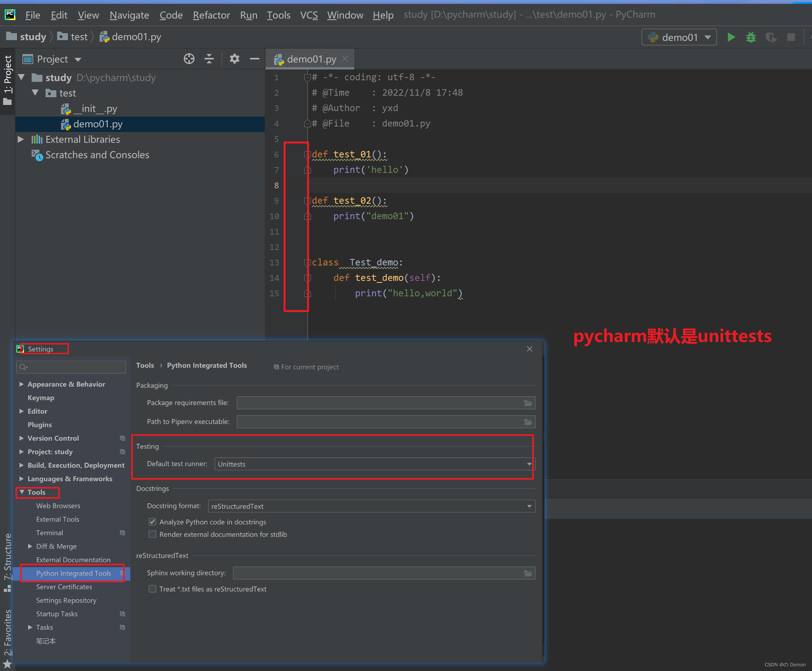Viewport: 812px width, 671px height.
Task: Open the 1: Project side tool window
Action: [x=7, y=80]
